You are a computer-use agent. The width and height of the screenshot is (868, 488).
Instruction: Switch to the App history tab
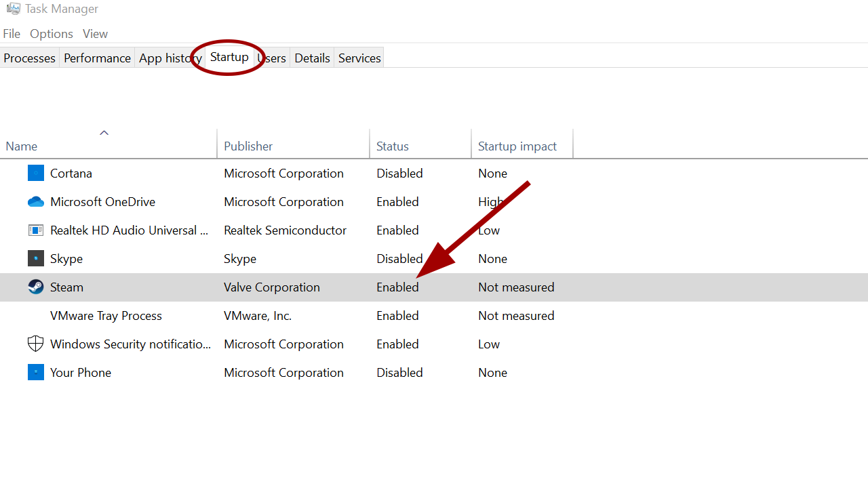tap(170, 58)
